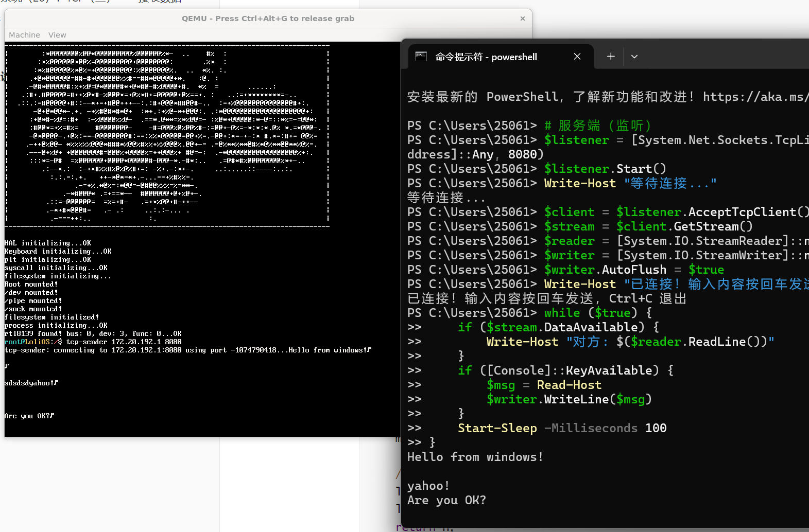Close the QEMU window
Viewport: 809px width, 532px height.
[522, 19]
